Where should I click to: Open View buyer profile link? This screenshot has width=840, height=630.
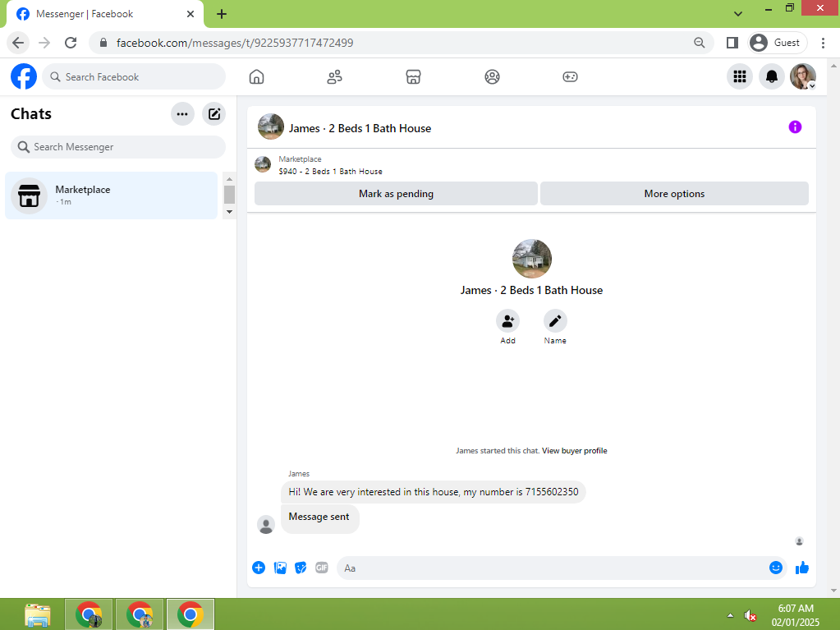coord(574,451)
